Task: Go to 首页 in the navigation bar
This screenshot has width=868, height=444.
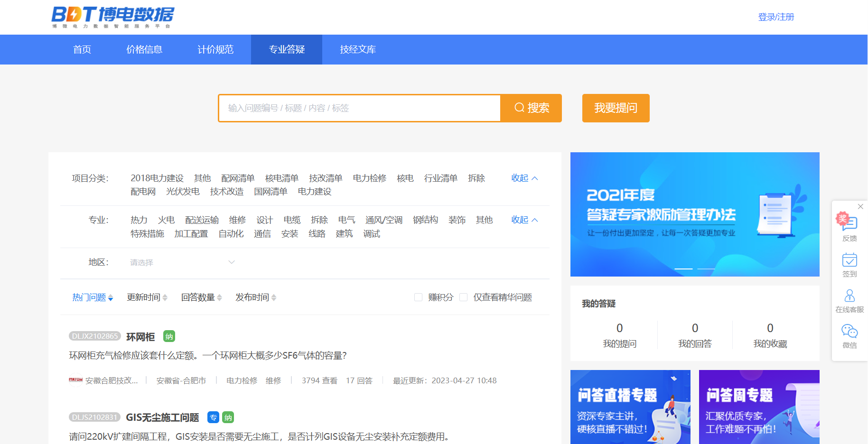Action: [x=82, y=49]
